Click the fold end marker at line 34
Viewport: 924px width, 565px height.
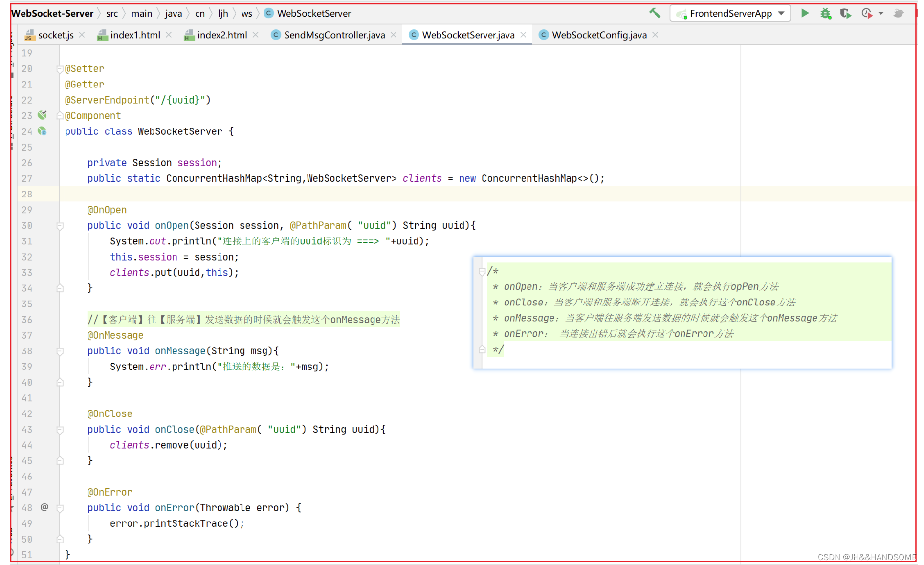pos(60,288)
